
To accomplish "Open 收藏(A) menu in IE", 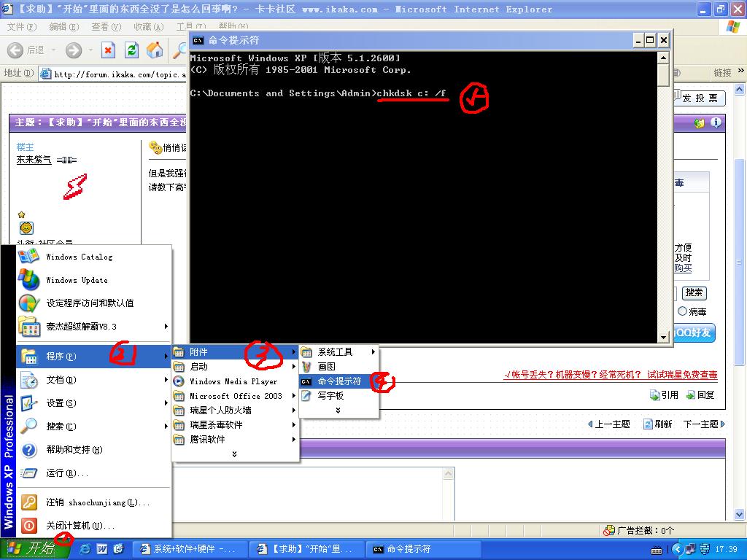I will 149,27.
